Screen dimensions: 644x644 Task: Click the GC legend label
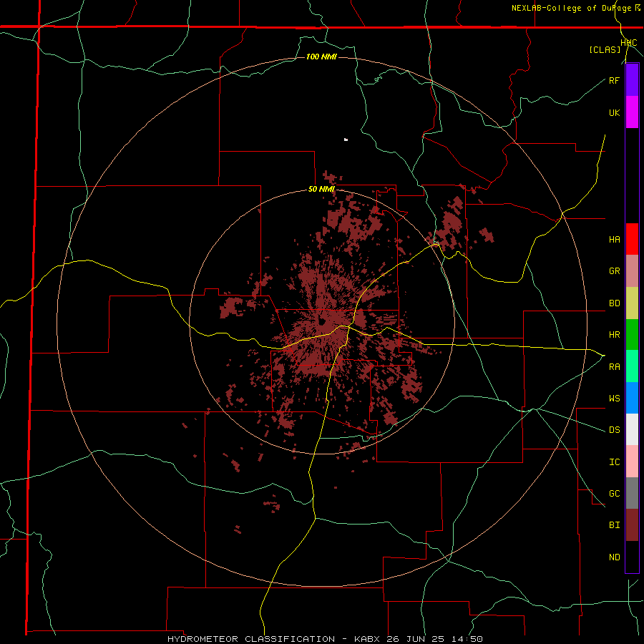click(x=614, y=494)
